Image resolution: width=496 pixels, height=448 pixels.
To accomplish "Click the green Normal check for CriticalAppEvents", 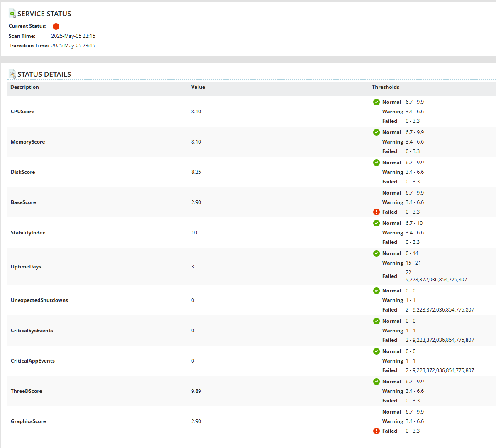I will coord(376,351).
